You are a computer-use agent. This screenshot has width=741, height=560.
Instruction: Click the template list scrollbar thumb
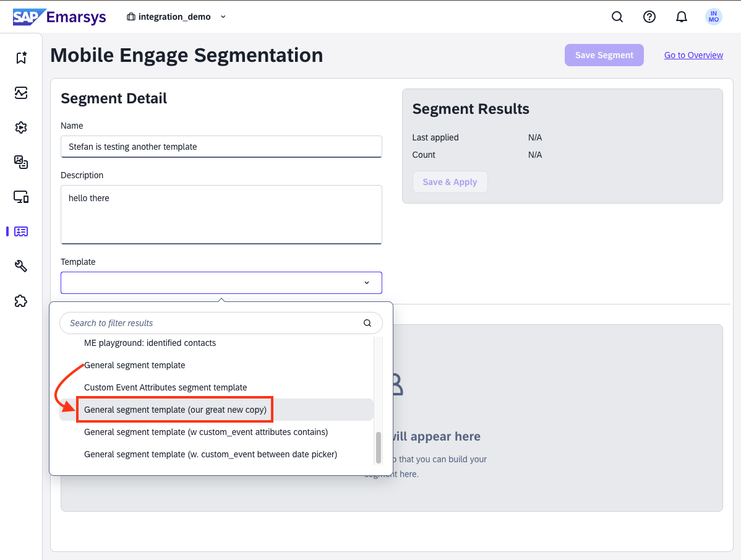378,447
